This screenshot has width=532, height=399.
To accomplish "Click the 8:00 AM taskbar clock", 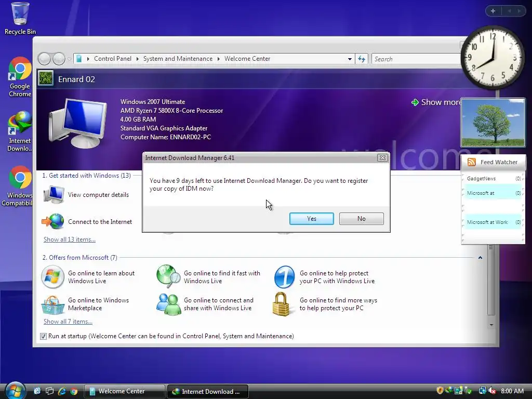I will [512, 391].
